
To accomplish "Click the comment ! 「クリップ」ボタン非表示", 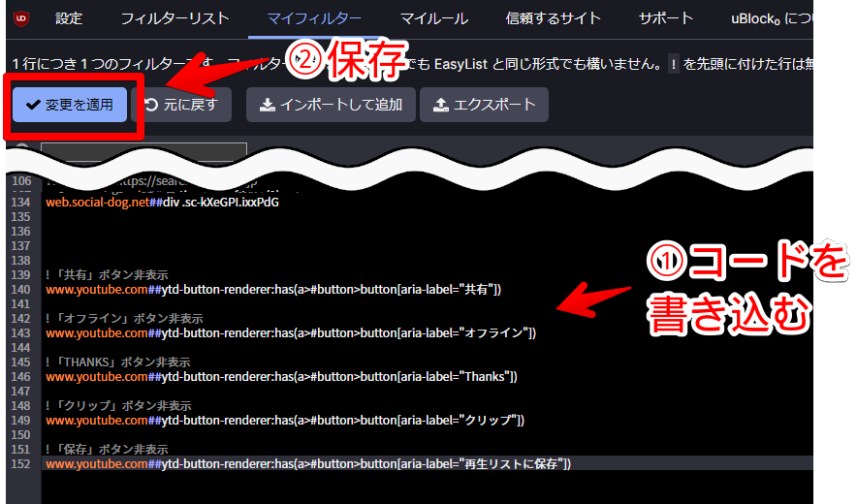I will tap(118, 406).
